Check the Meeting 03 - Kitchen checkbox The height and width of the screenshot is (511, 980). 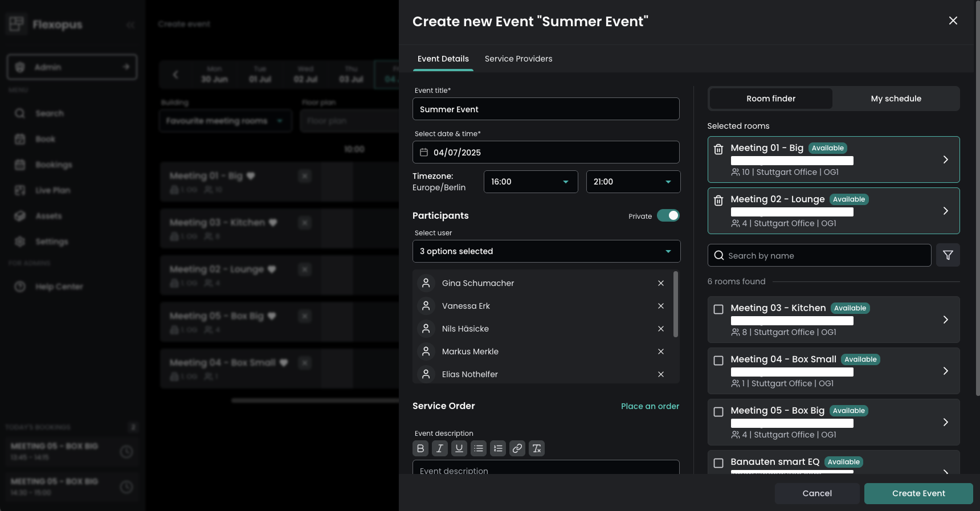pos(718,309)
